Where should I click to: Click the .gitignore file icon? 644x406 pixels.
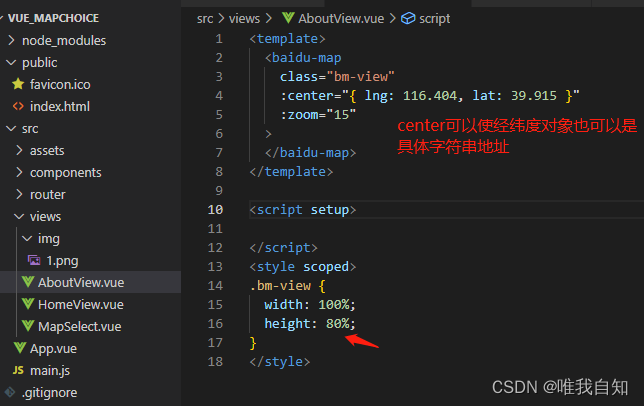pyautogui.click(x=10, y=392)
